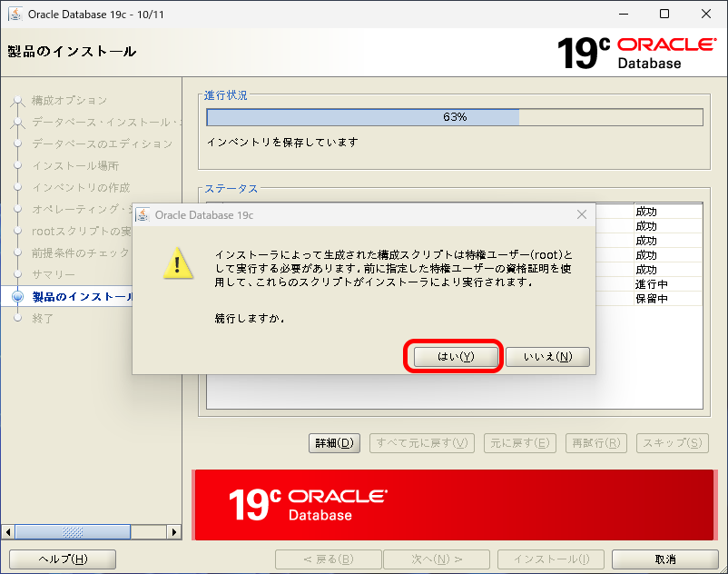Click the 製品のインストール step bullet icon

(17, 297)
